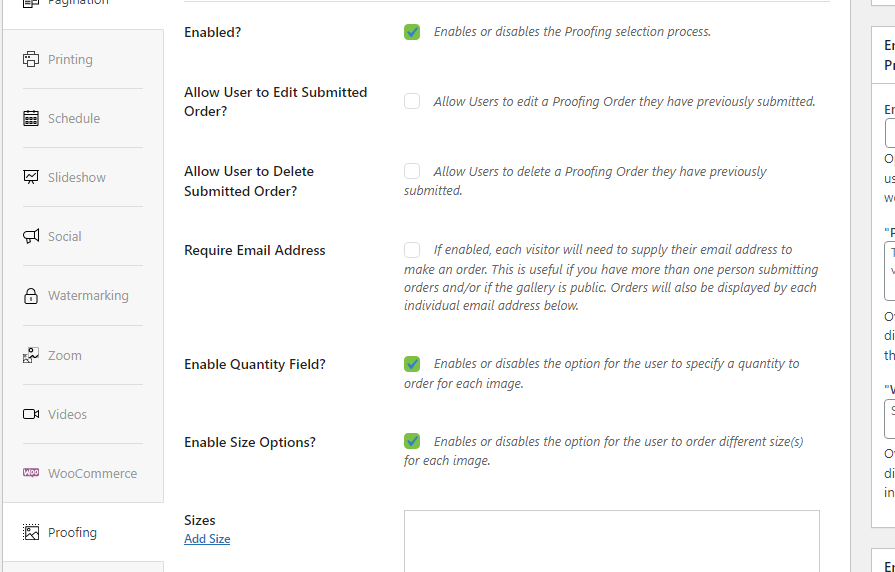
Task: Click inside the Sizes text area
Action: click(x=611, y=540)
